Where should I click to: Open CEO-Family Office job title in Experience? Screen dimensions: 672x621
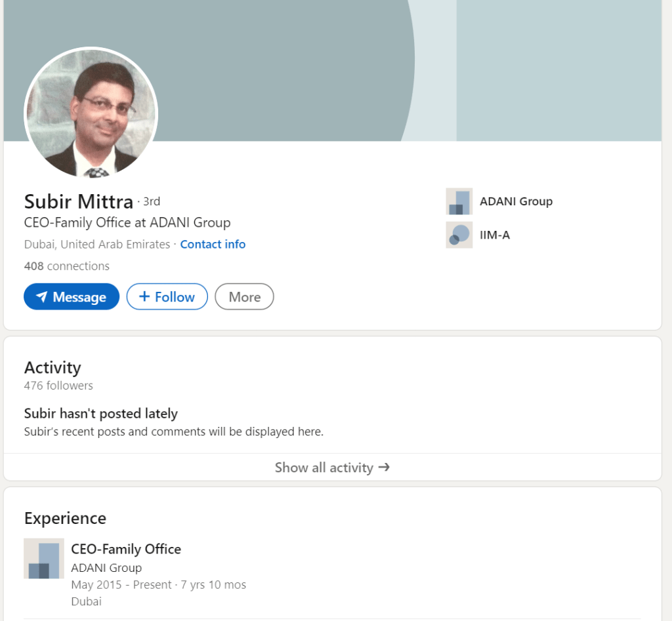point(126,549)
